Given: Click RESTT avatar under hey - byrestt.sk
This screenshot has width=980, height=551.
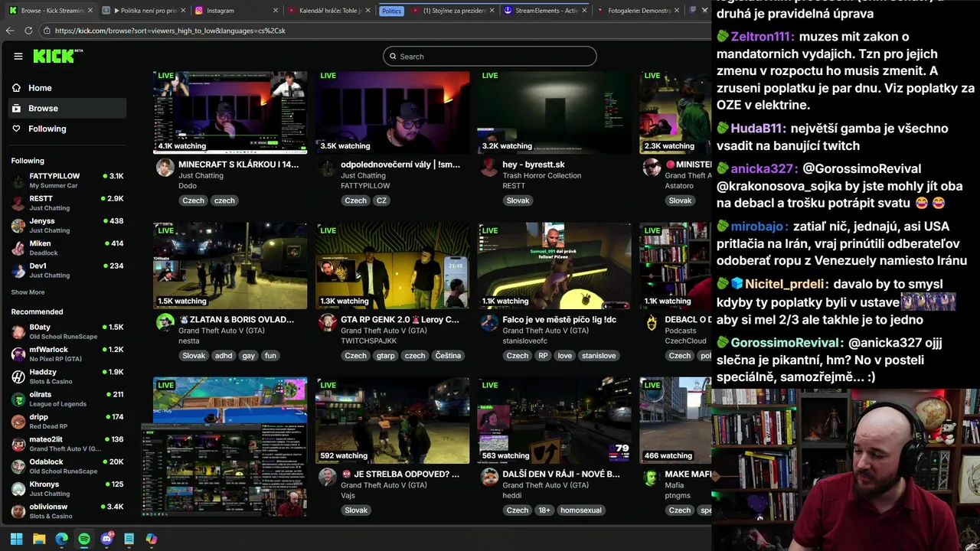Looking at the screenshot, I should coord(490,168).
